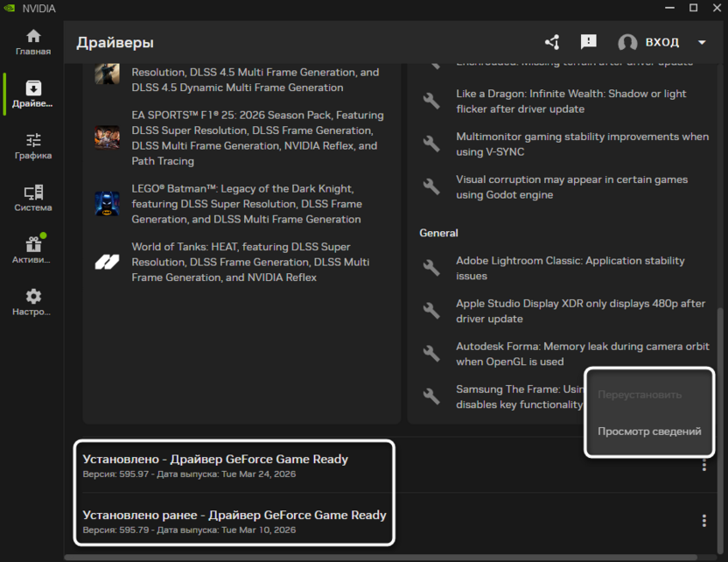Open the Настройки gear section
Image resolution: width=728 pixels, height=562 pixels.
[x=33, y=302]
